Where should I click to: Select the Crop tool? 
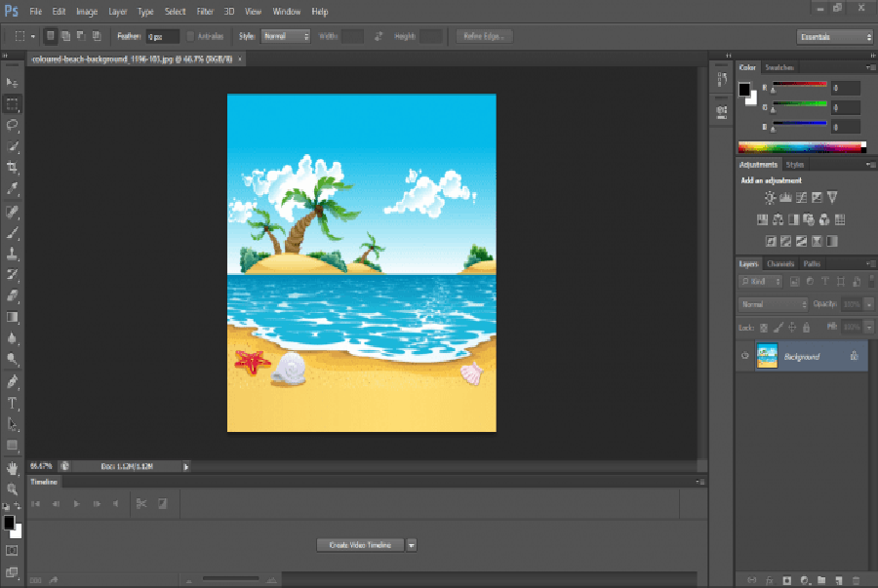[13, 168]
